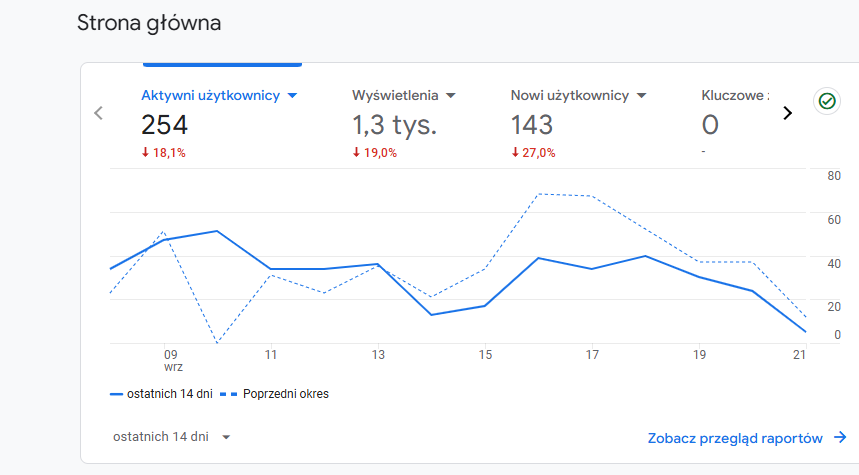Click the Strona główna page heading

pyautogui.click(x=149, y=22)
